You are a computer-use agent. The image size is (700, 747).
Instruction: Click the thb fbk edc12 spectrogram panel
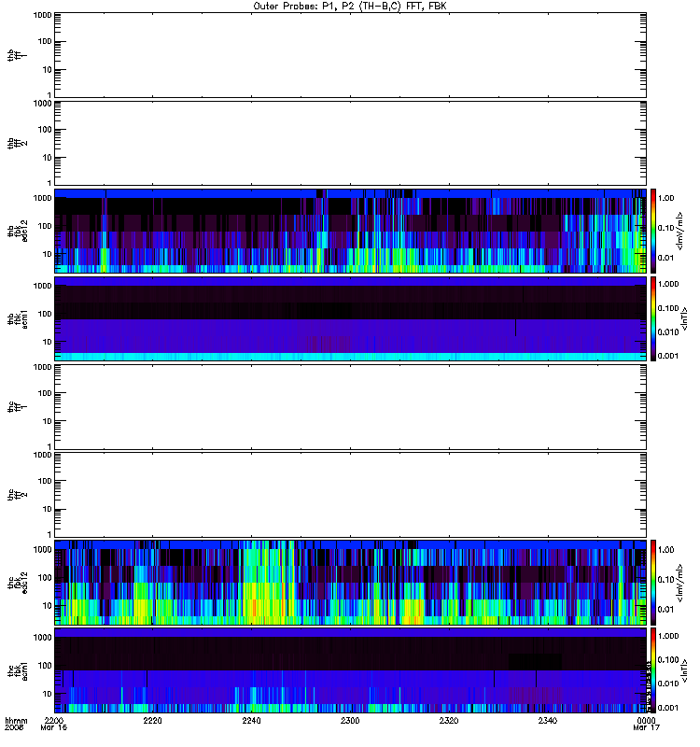click(351, 231)
